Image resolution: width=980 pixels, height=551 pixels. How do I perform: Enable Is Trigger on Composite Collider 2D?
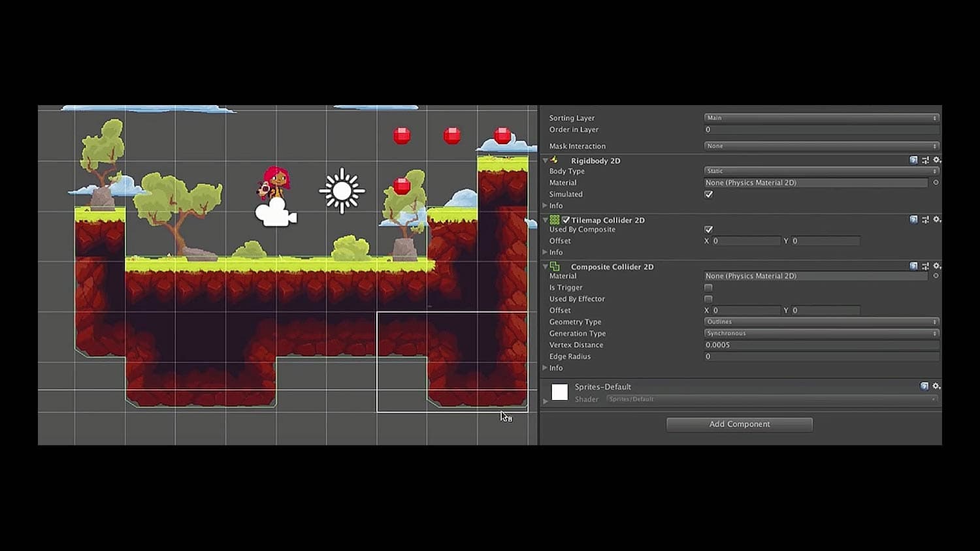708,287
